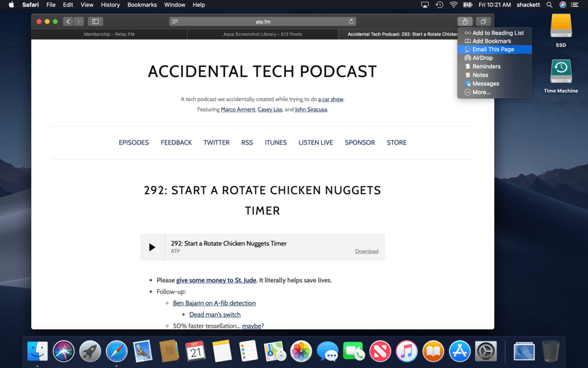Open the View menu
Viewport: 588px width, 368px height.
click(87, 5)
